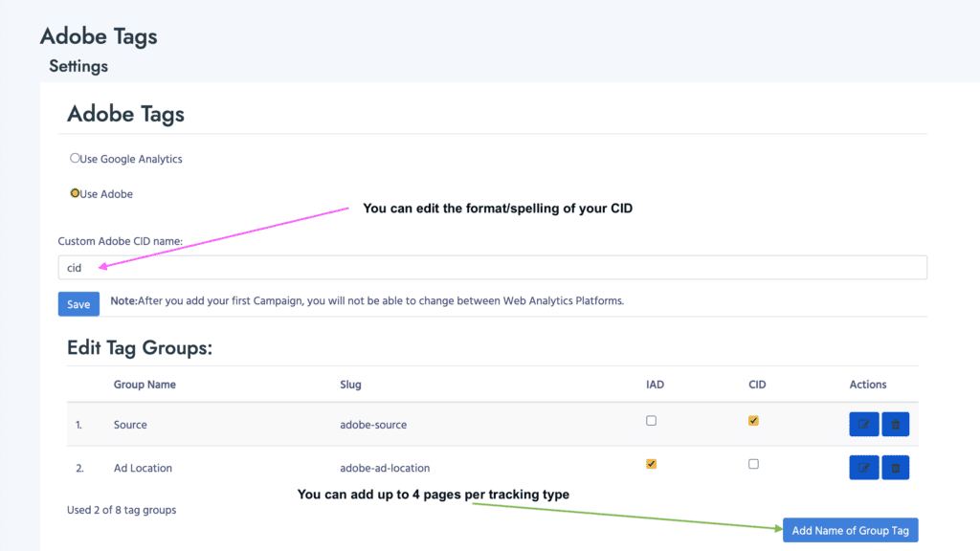This screenshot has width=980, height=551.
Task: Select the Ad Location group name cell
Action: coord(143,468)
